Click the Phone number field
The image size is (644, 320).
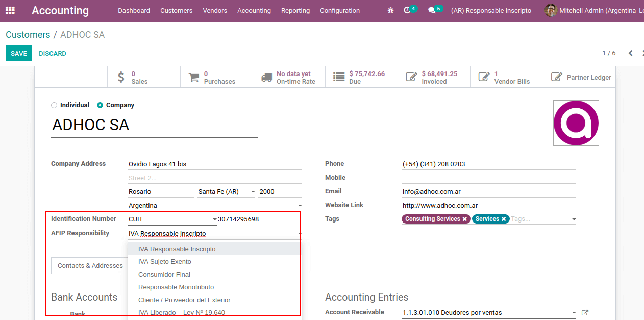489,164
